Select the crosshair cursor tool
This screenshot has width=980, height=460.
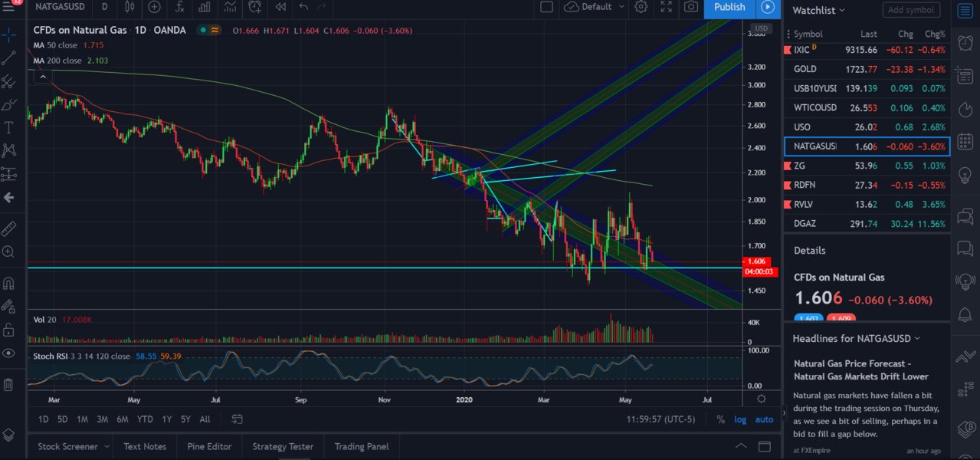[9, 34]
